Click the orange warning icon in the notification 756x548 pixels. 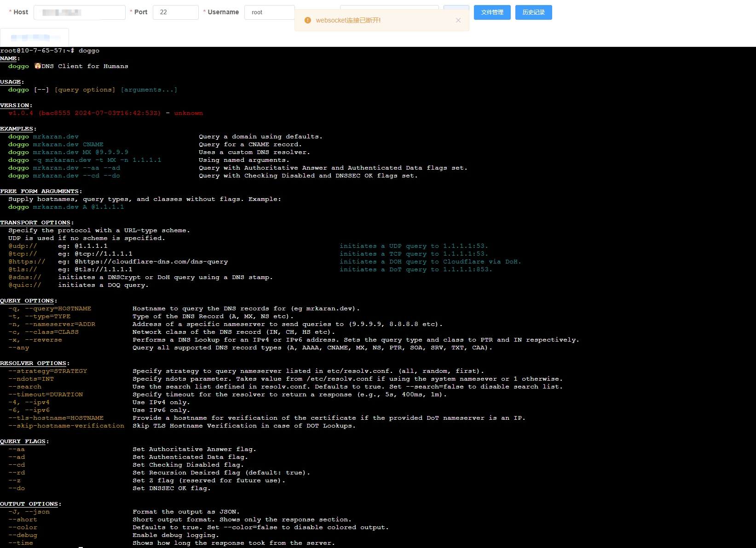pyautogui.click(x=308, y=20)
